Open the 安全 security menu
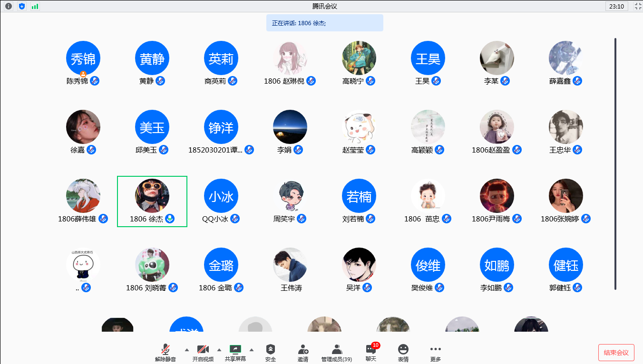Screen dimensions: 643x364 point(271,352)
